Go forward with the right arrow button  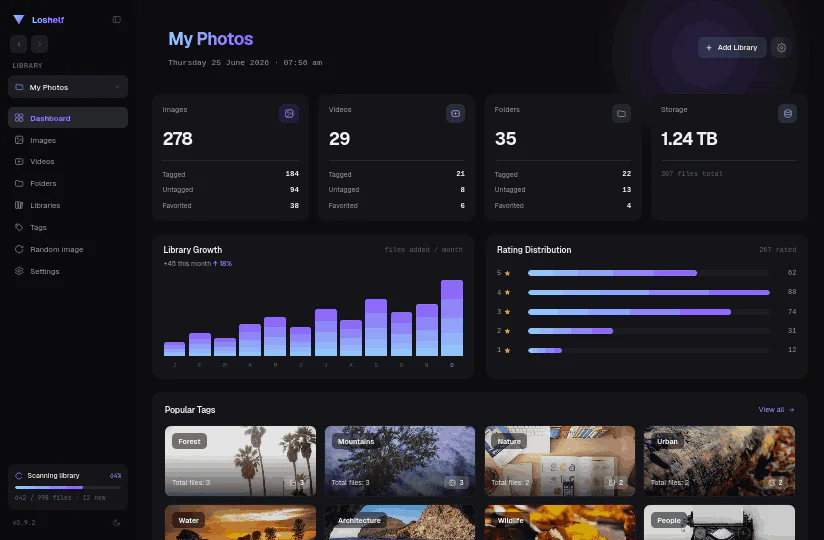coord(39,44)
